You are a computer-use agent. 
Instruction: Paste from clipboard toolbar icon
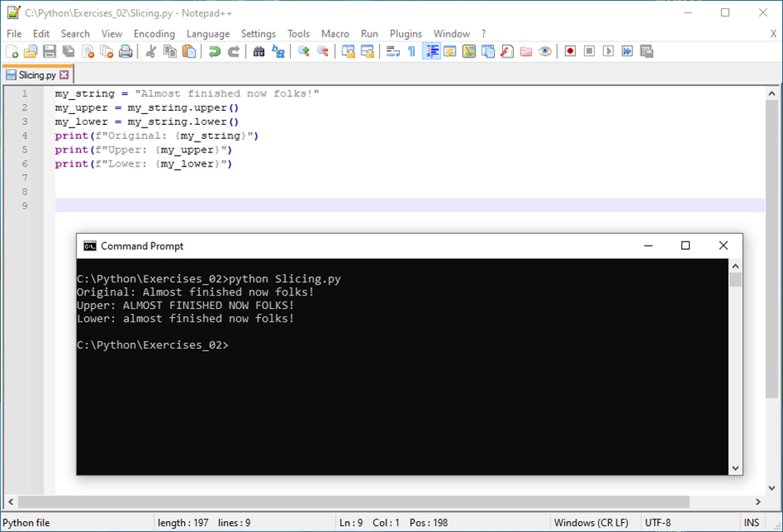(x=189, y=52)
